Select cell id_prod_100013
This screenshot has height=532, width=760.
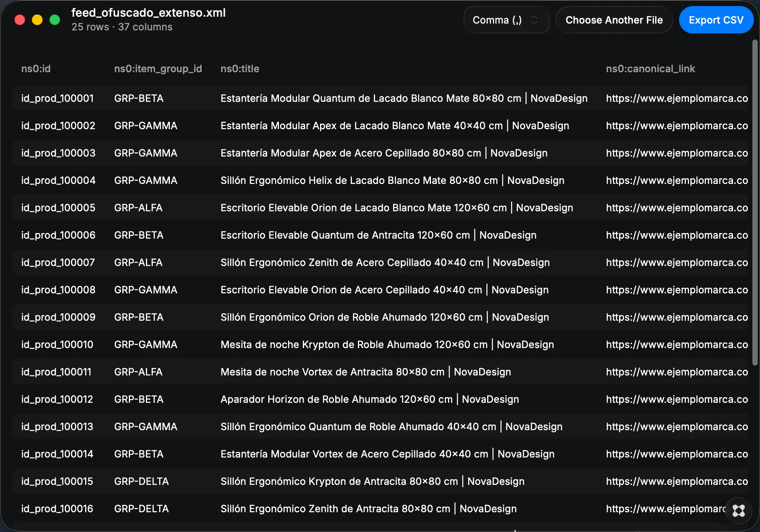point(57,427)
